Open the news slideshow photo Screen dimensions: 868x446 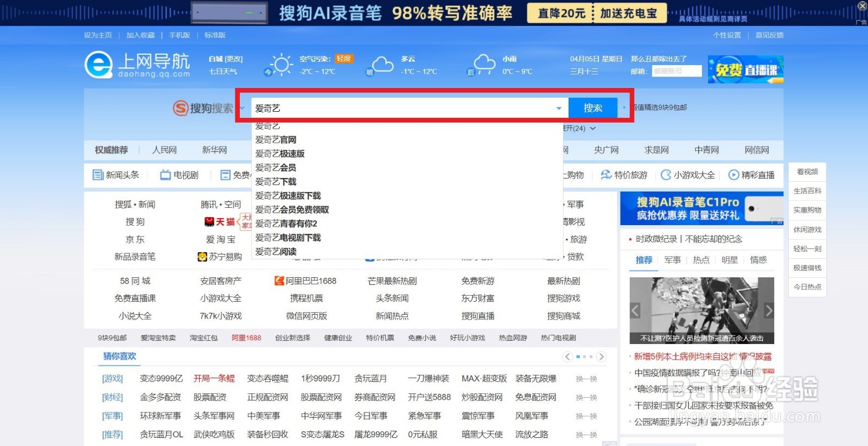[x=702, y=310]
